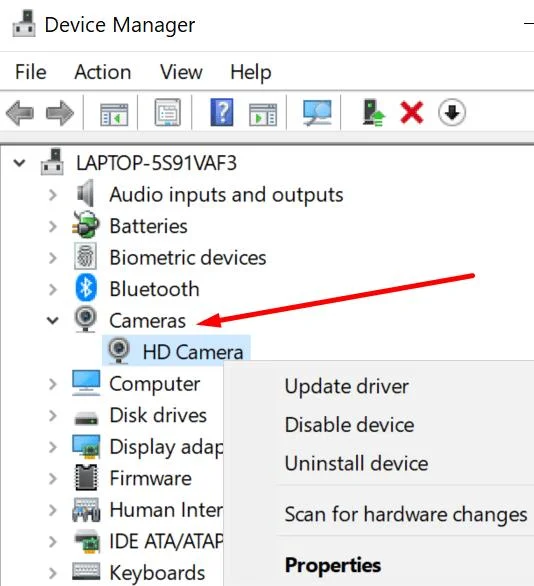Open Properties from the context menu
The height and width of the screenshot is (586, 534).
[x=333, y=565]
